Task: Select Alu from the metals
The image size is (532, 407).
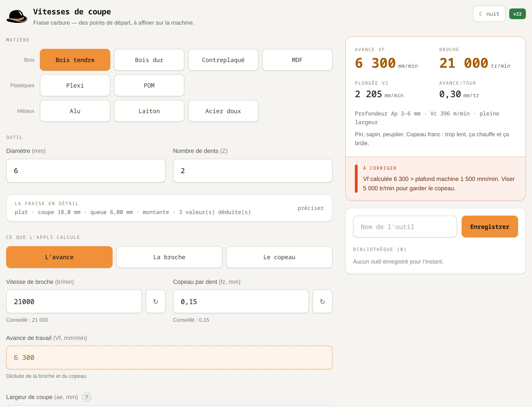Action: (x=75, y=111)
